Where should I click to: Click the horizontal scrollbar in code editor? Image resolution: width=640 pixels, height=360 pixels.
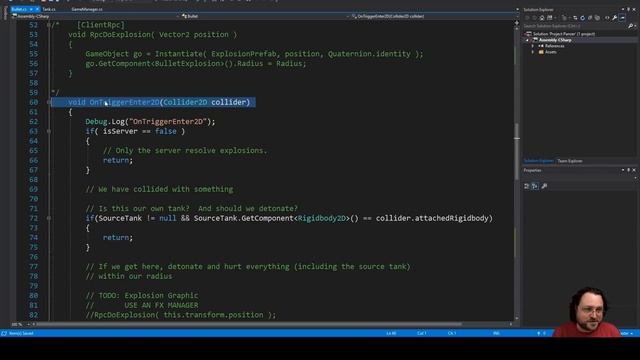(x=249, y=324)
